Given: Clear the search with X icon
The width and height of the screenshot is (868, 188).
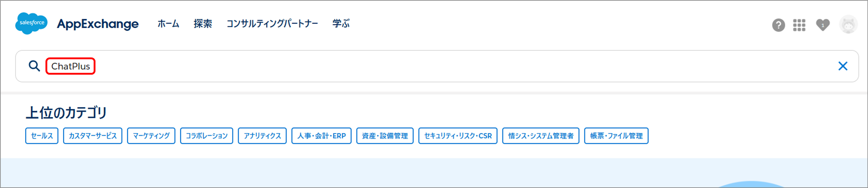Looking at the screenshot, I should point(843,66).
